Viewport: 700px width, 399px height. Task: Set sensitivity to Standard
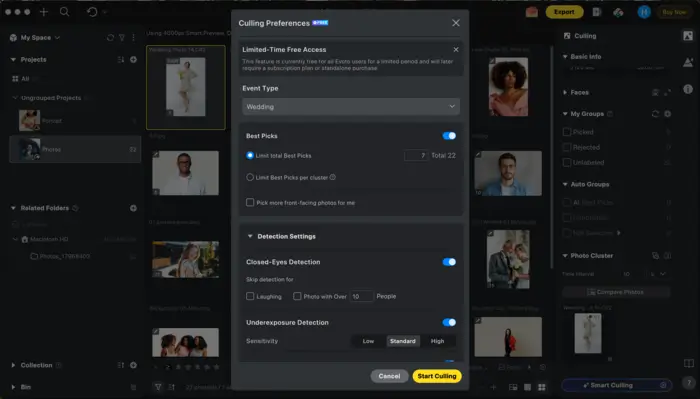(x=403, y=341)
